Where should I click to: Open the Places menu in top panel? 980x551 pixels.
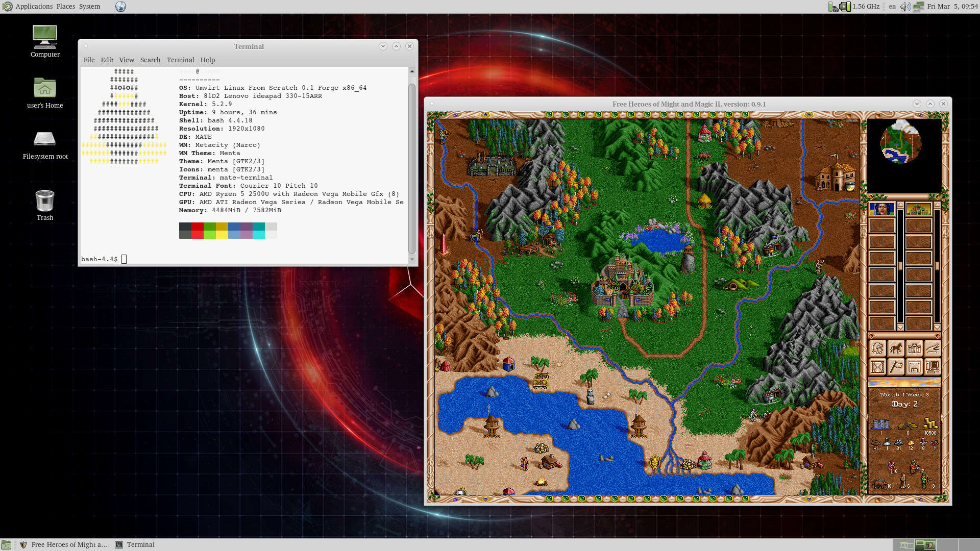pyautogui.click(x=65, y=6)
